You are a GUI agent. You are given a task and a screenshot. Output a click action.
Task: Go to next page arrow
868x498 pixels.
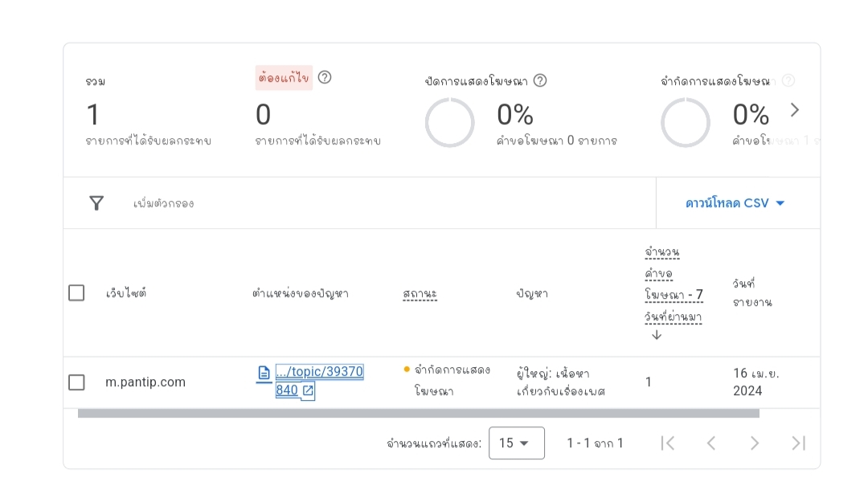pos(754,443)
